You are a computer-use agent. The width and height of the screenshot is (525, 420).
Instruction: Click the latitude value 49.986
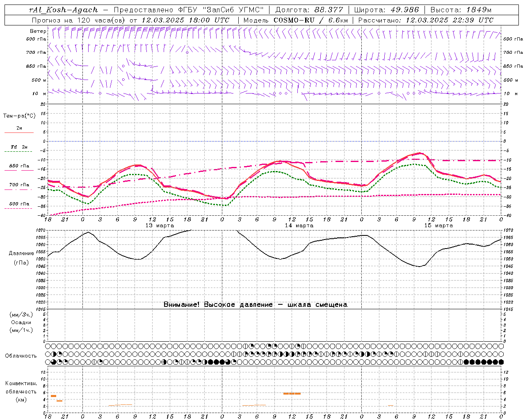click(404, 10)
